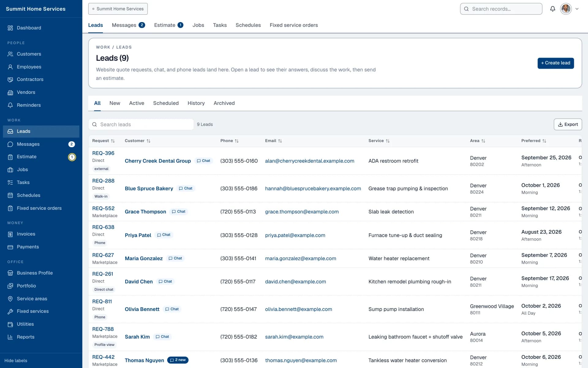
Task: Open user avatar profile picture
Action: (x=566, y=9)
